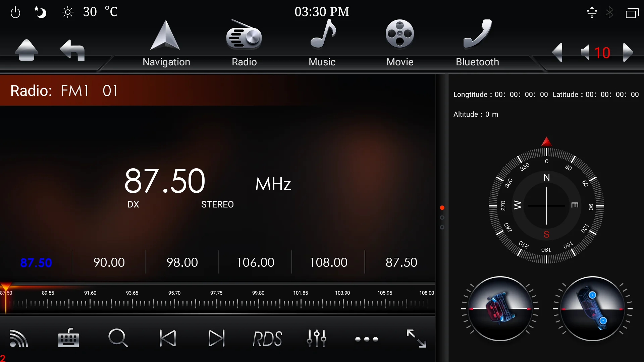This screenshot has height=362, width=644.
Task: Toggle RDS mode
Action: 267,339
